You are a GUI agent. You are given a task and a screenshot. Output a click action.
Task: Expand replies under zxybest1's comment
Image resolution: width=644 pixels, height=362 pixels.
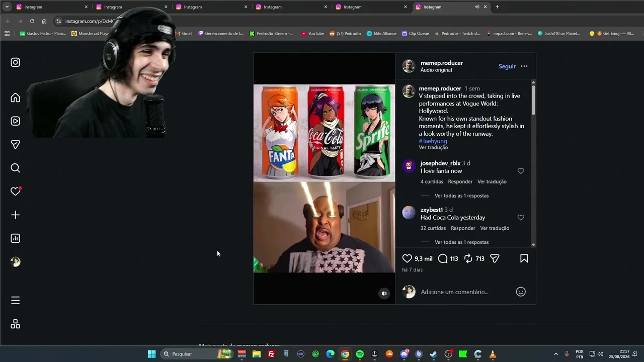(462, 242)
